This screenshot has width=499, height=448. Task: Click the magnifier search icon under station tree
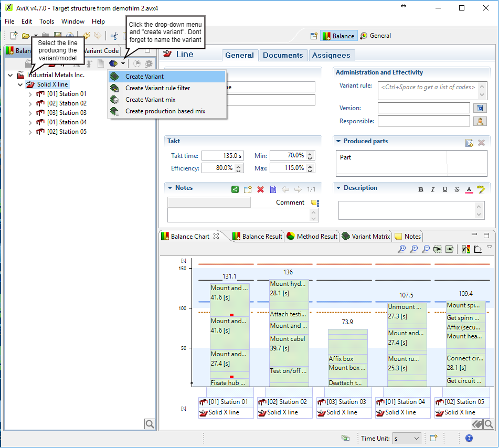150,424
